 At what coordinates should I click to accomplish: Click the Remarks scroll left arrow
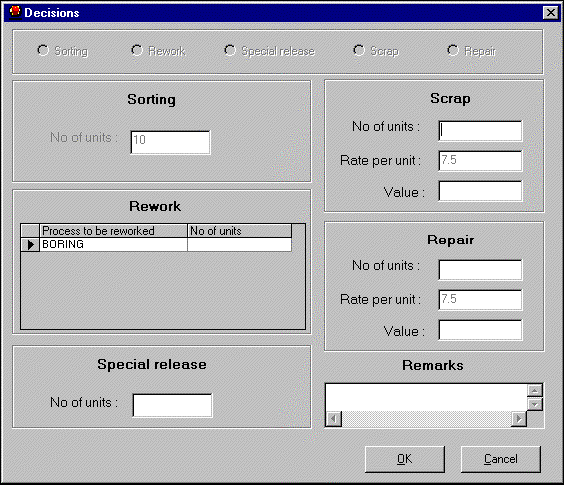(334, 419)
